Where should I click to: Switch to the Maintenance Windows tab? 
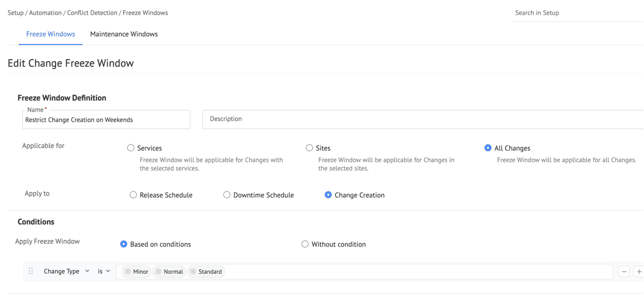tap(124, 34)
